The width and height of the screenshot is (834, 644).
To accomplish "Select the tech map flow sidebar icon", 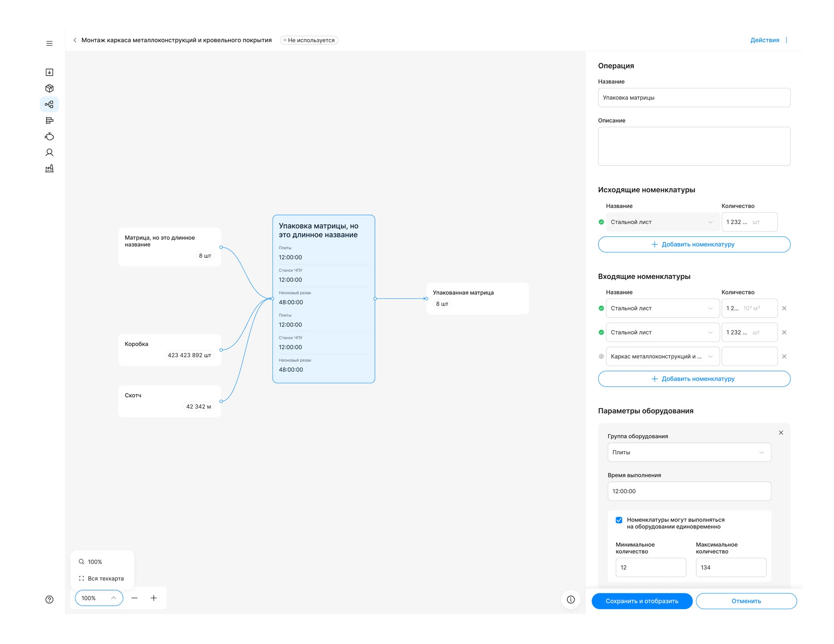I will click(x=50, y=104).
